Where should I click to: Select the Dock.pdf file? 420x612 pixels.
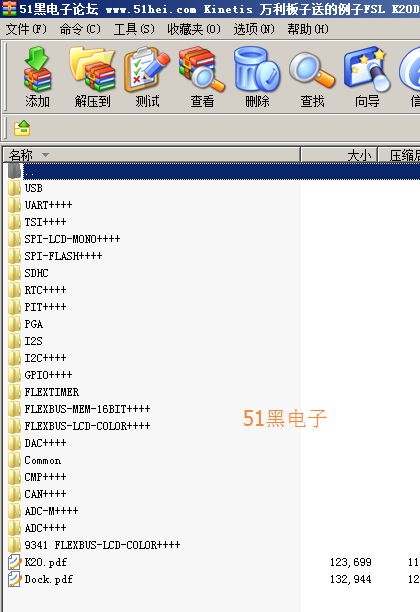(48, 579)
